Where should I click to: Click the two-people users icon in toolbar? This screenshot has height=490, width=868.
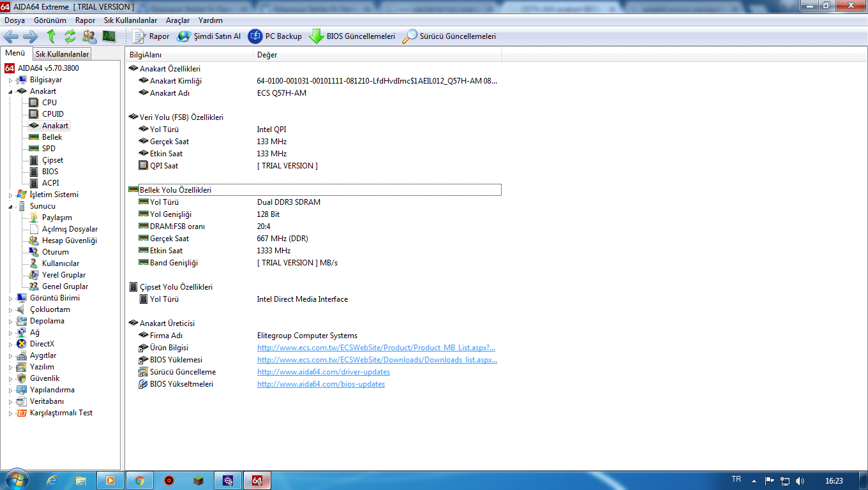click(89, 36)
